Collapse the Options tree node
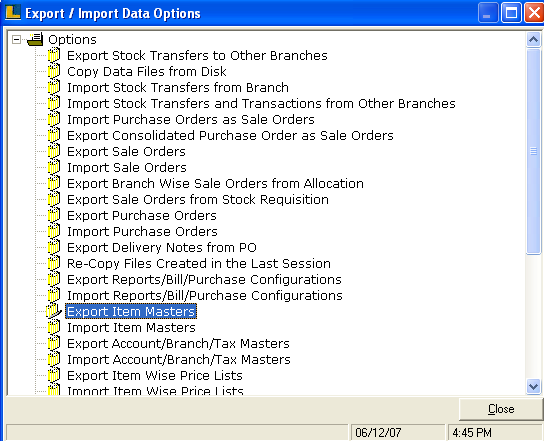544x441 pixels. [16, 39]
